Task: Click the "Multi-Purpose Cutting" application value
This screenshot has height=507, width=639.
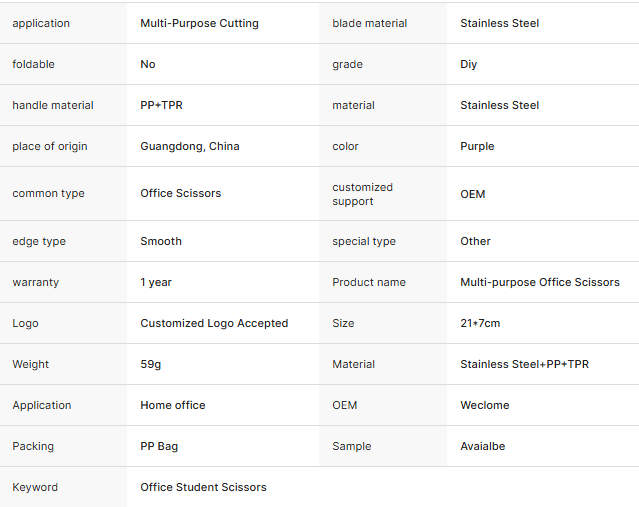Action: pyautogui.click(x=199, y=23)
